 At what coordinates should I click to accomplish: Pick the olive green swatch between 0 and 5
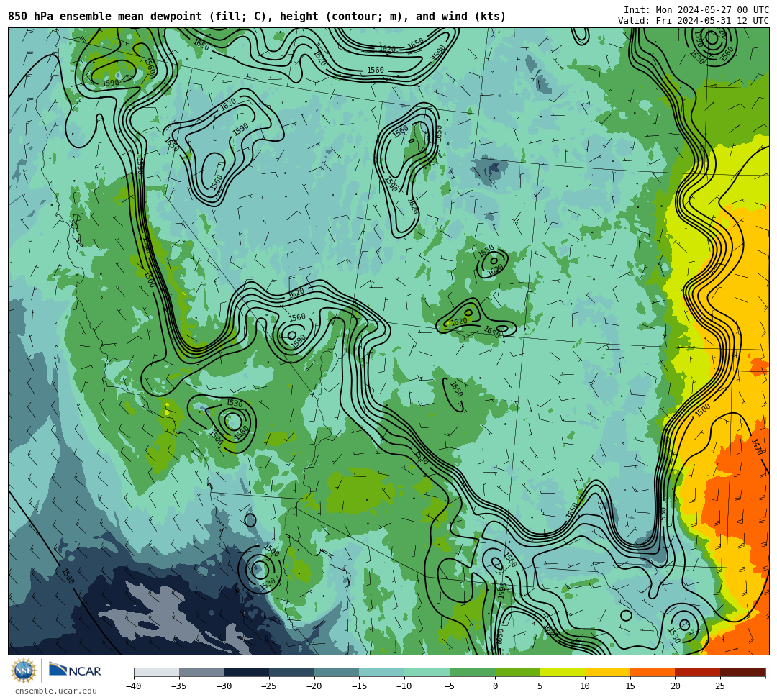517,672
